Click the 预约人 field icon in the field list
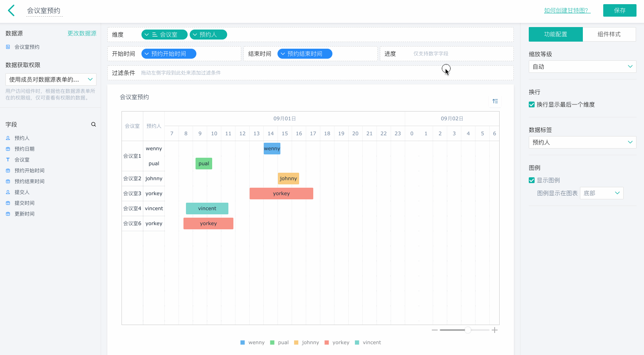The width and height of the screenshot is (644, 355). [8, 138]
